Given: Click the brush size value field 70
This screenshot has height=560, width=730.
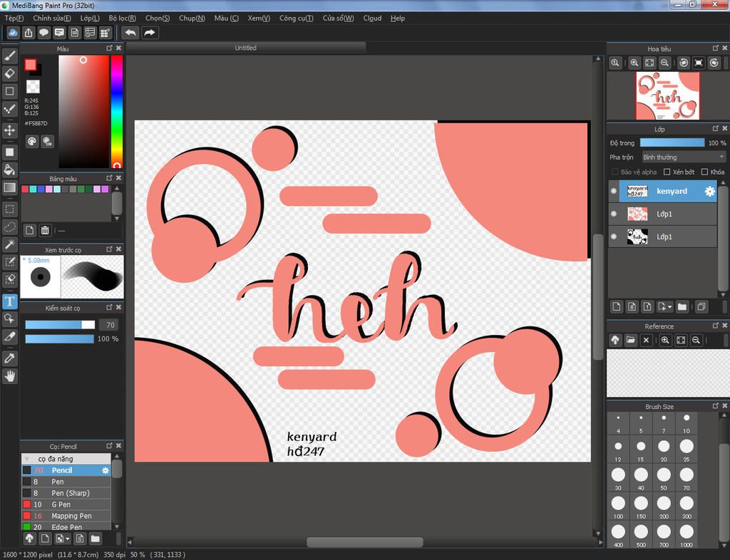Looking at the screenshot, I should click(x=110, y=325).
